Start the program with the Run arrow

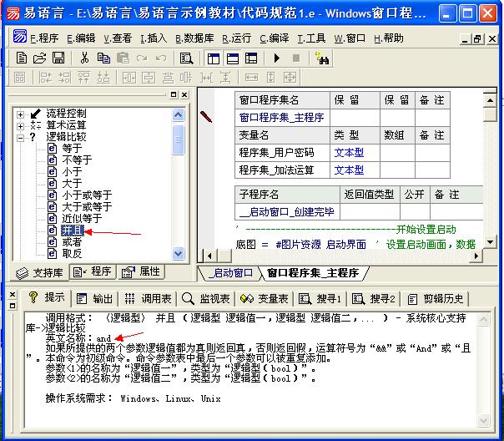coord(276,58)
